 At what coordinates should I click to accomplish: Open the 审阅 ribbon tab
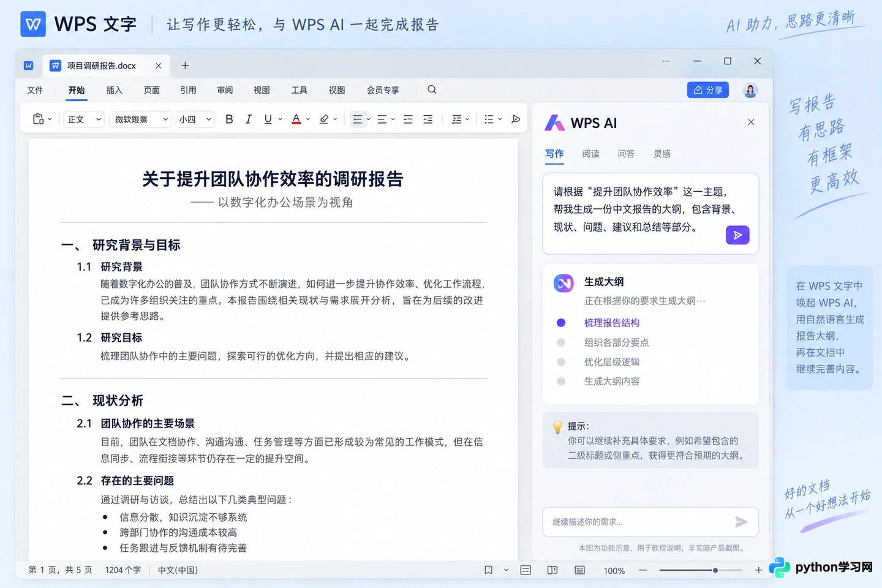(225, 90)
